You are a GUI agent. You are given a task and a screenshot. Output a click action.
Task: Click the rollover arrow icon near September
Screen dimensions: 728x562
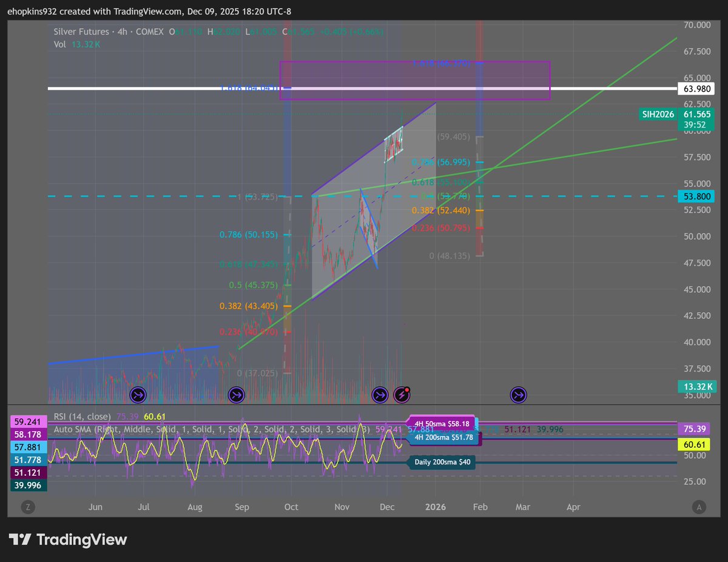pos(237,394)
